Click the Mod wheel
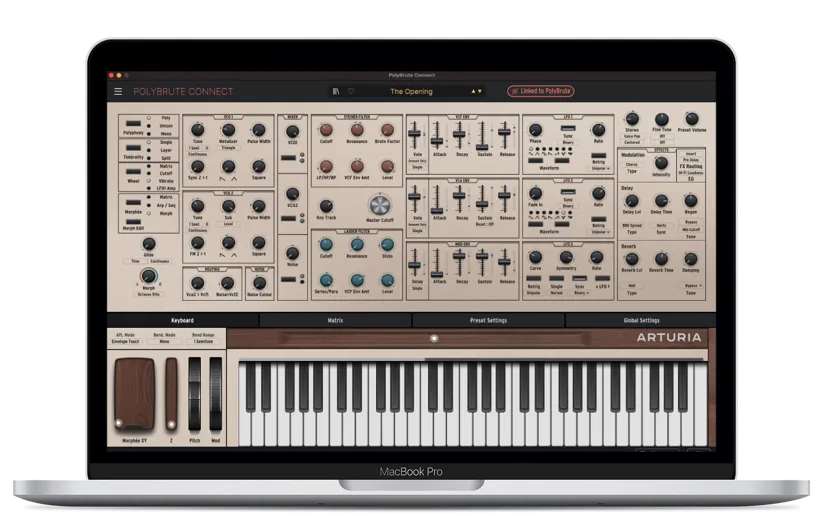The image size is (823, 523). click(x=216, y=394)
